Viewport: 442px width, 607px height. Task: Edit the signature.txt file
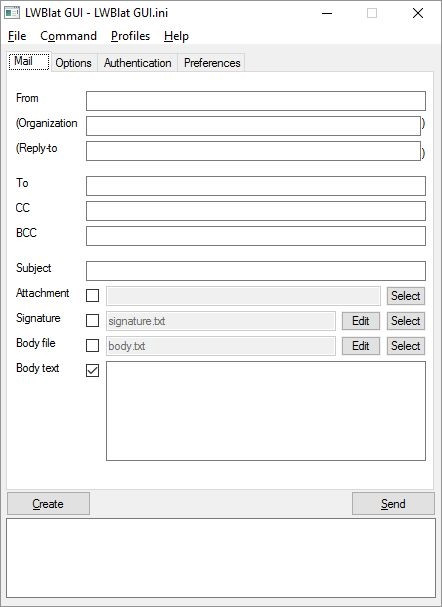tap(361, 321)
